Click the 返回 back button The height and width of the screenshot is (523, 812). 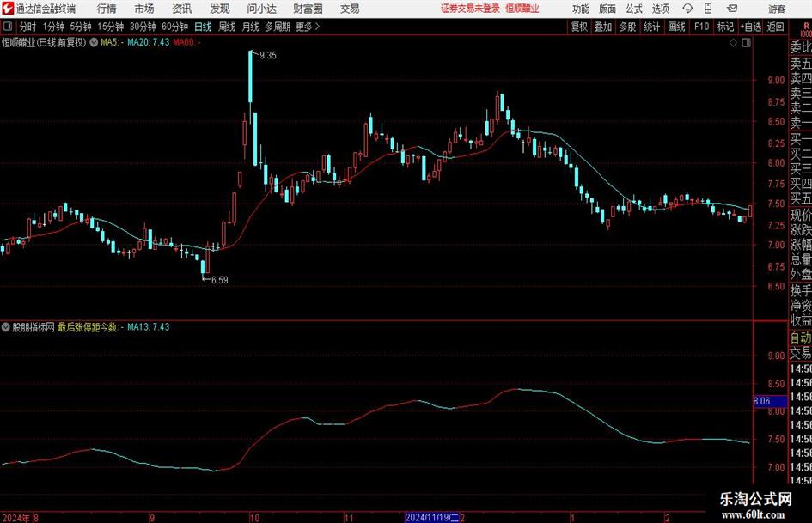click(x=775, y=27)
